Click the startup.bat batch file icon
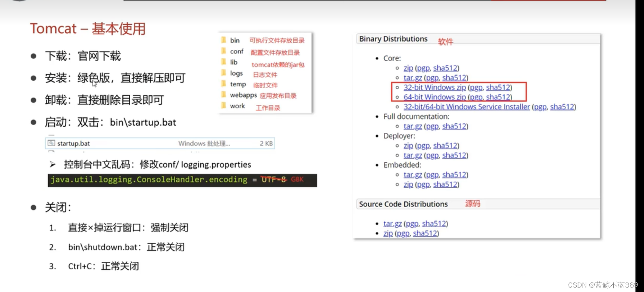Viewport: 644px width, 292px height. click(52, 143)
